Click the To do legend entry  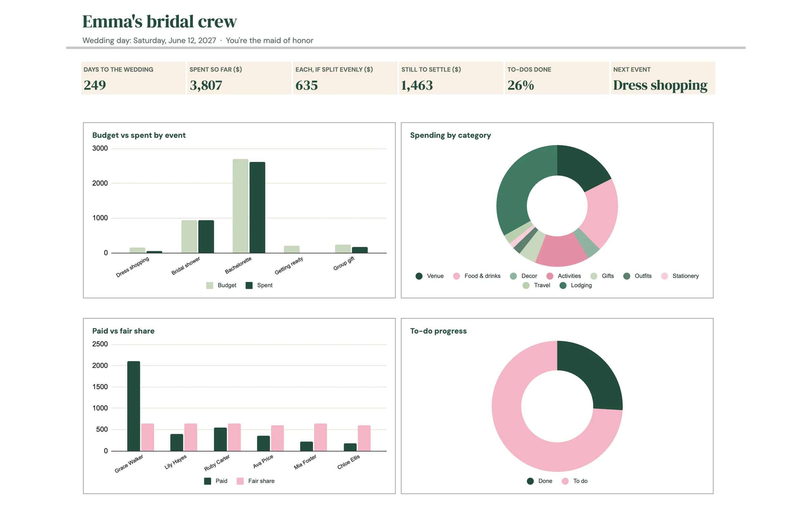574,481
